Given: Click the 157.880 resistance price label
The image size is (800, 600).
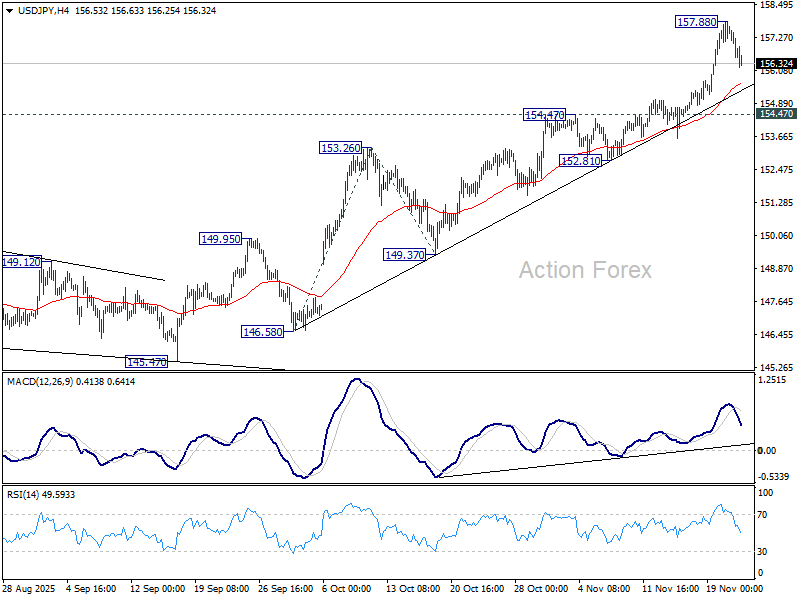Looking at the screenshot, I should point(695,20).
